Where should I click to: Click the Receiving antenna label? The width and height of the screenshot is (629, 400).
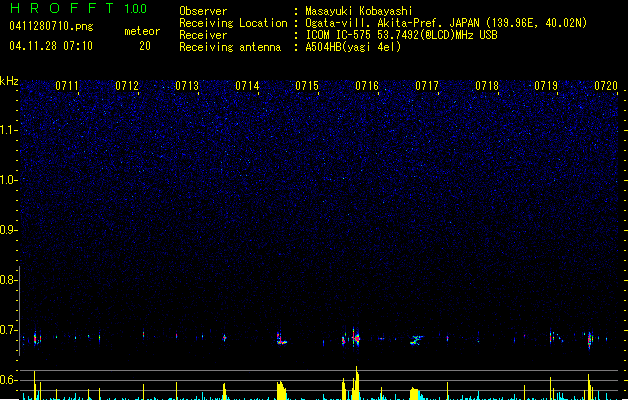tap(230, 47)
